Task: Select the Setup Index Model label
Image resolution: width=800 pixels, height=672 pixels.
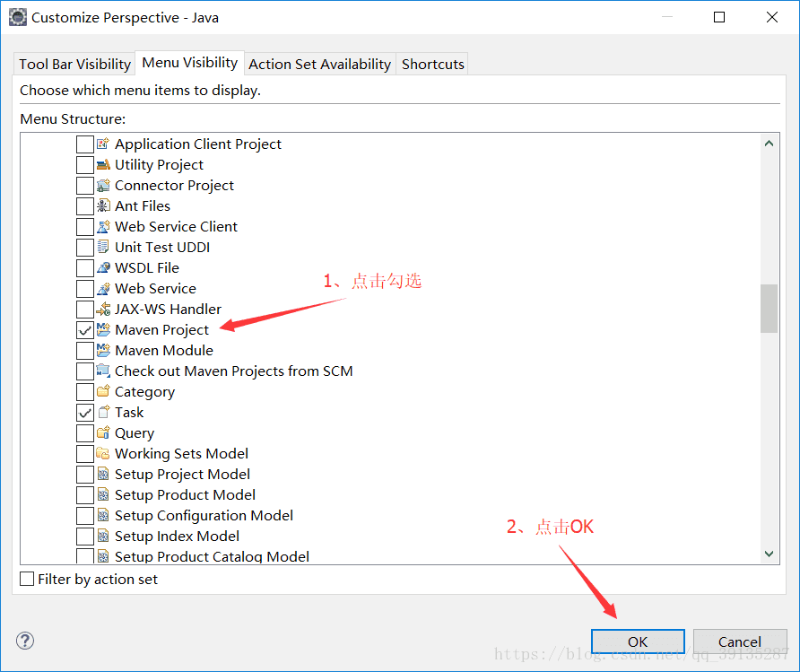Action: pyautogui.click(x=177, y=537)
